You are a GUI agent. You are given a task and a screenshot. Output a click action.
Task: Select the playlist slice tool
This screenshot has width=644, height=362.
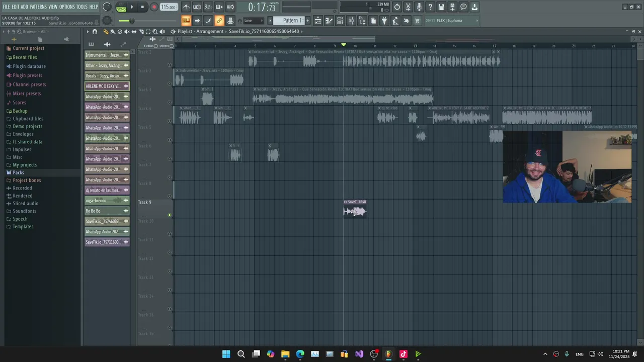point(141,31)
